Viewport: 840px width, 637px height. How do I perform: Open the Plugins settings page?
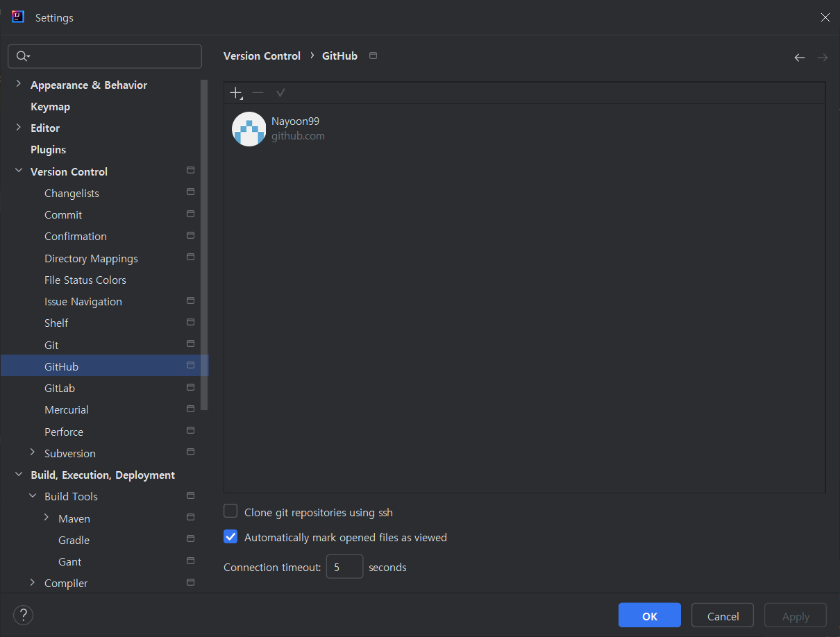(49, 150)
